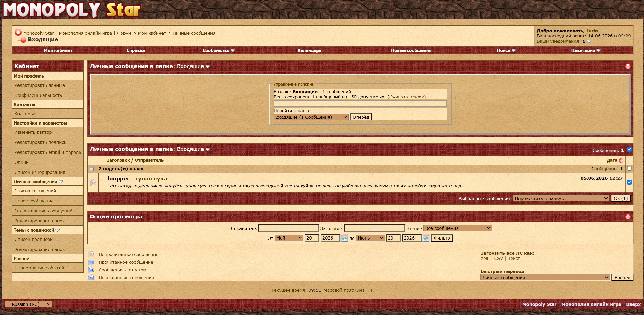
Task: Open 'Календарь' in the navigation bar
Action: pos(309,50)
